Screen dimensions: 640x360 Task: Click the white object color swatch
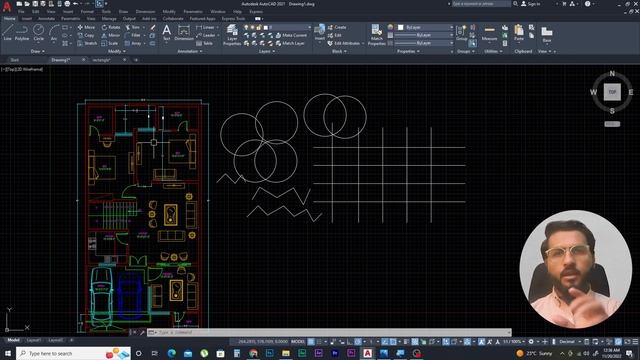(401, 27)
